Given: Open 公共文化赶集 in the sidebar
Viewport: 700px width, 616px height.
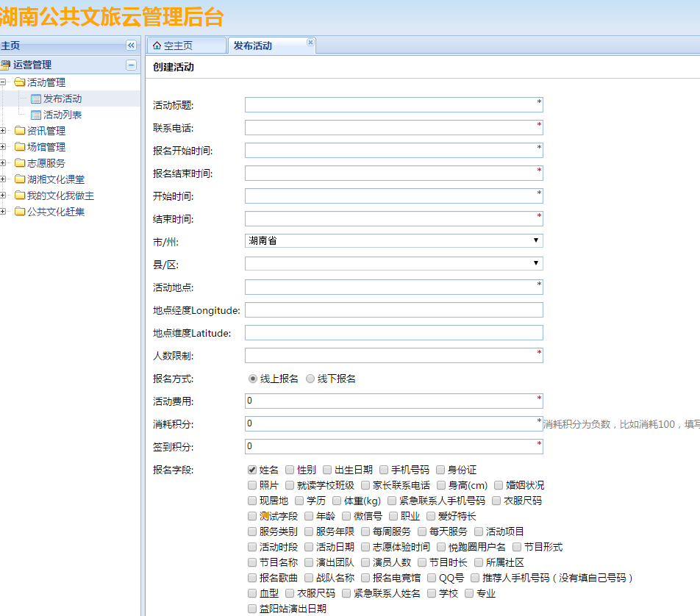Looking at the screenshot, I should (x=56, y=212).
